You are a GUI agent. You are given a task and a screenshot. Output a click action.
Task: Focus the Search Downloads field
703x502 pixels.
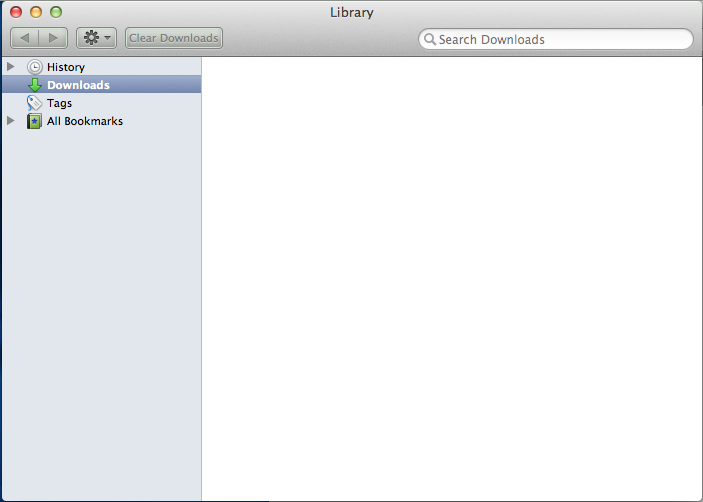(x=556, y=39)
